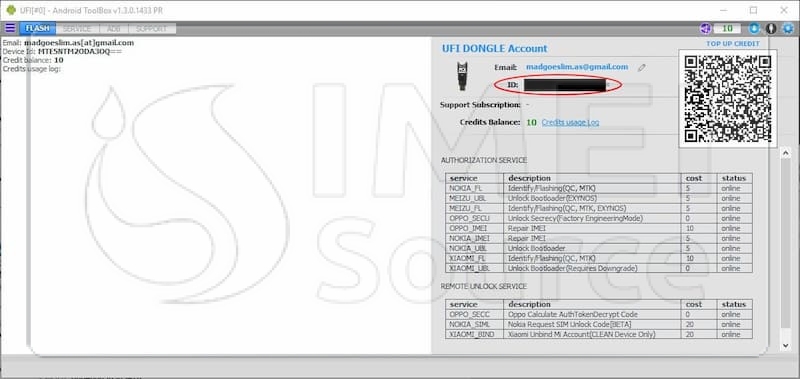Click the QR code image
Screen dimensions: 800x379
pyautogui.click(x=728, y=98)
